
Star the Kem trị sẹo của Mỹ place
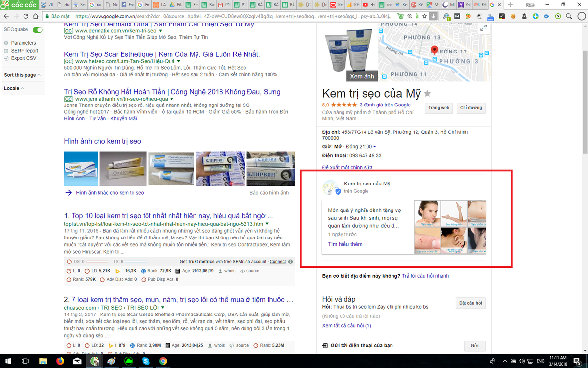(427, 93)
